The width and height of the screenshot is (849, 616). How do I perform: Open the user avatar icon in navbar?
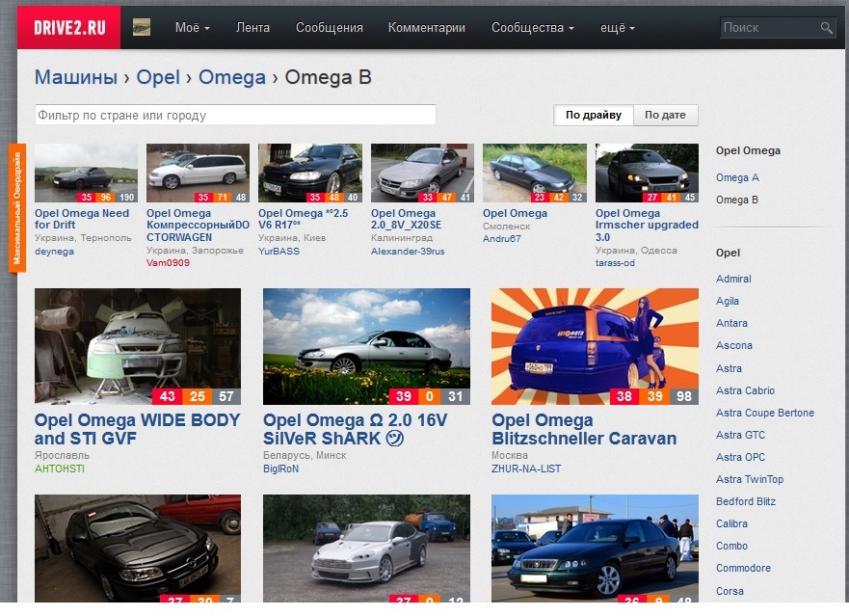tap(142, 27)
